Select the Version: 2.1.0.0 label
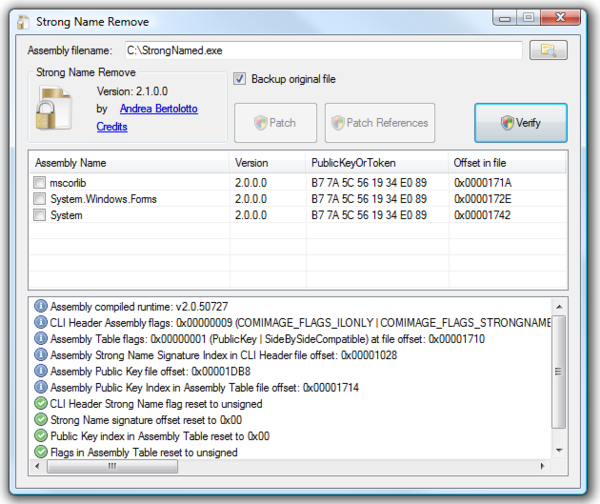 point(132,91)
